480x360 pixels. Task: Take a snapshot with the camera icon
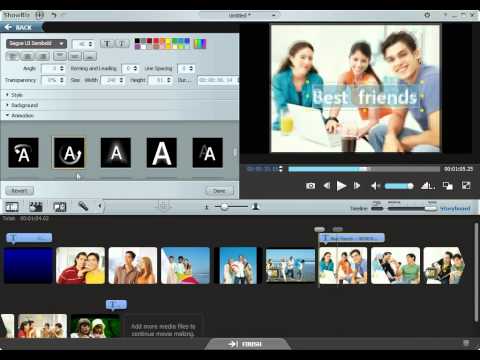click(x=310, y=186)
